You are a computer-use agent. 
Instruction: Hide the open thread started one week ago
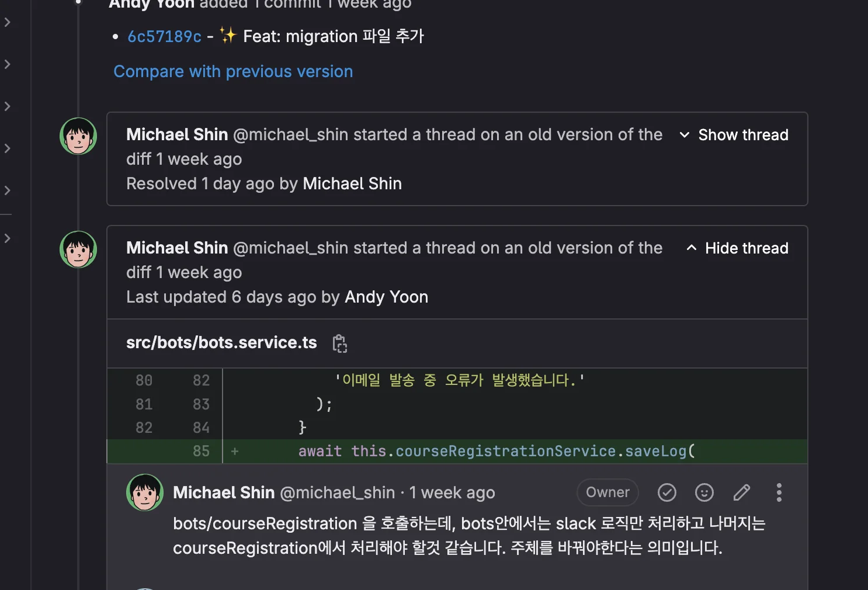747,248
